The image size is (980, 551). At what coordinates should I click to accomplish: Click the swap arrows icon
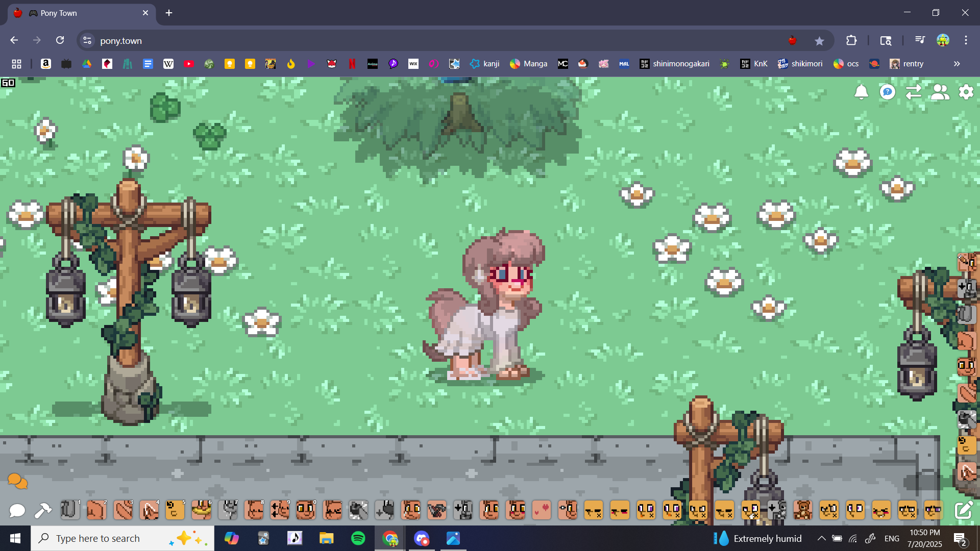point(913,92)
